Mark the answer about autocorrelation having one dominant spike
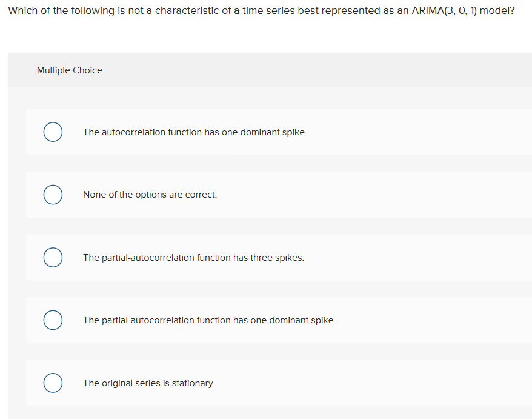 pyautogui.click(x=53, y=132)
